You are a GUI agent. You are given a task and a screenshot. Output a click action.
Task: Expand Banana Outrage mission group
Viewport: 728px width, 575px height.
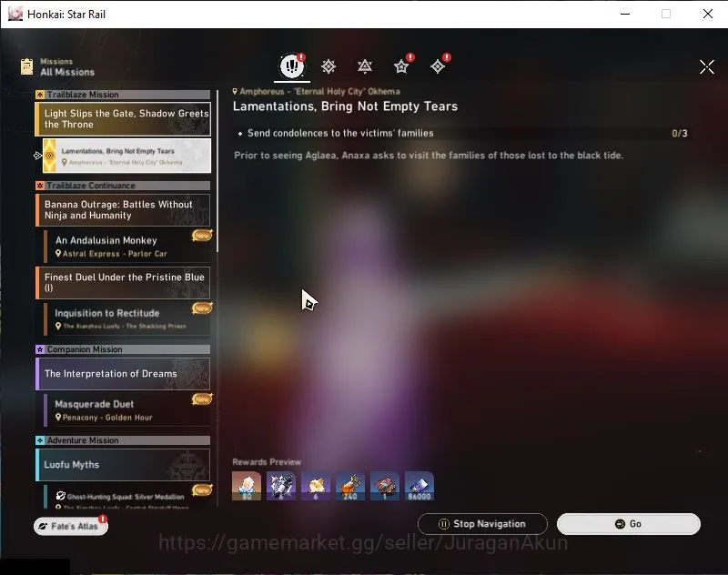123,210
